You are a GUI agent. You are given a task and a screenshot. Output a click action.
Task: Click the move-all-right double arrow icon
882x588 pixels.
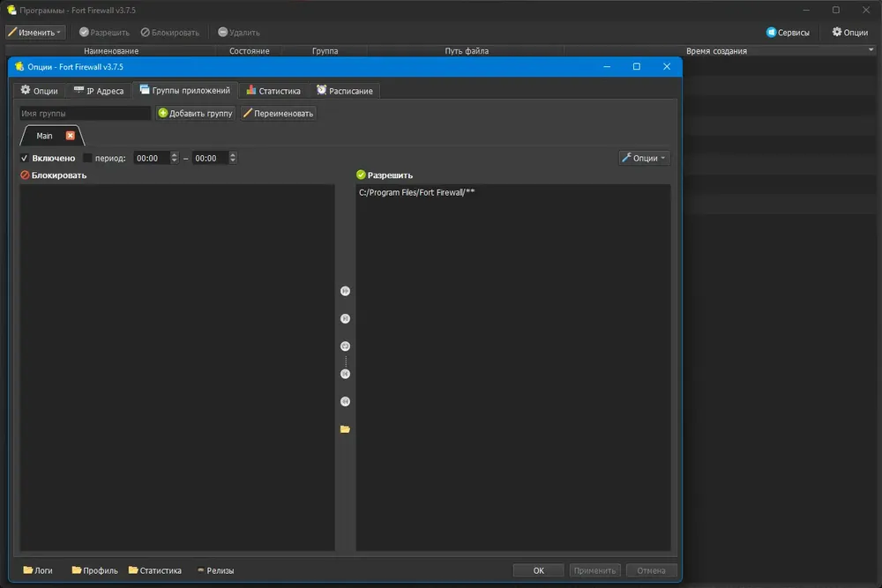click(346, 291)
